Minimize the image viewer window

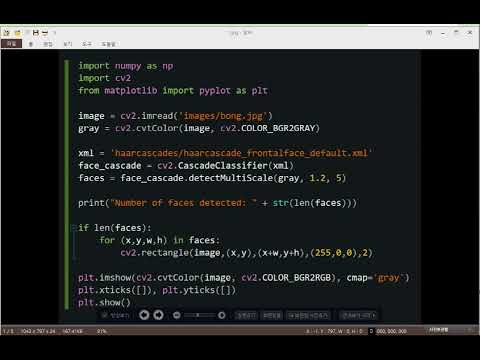443,33
